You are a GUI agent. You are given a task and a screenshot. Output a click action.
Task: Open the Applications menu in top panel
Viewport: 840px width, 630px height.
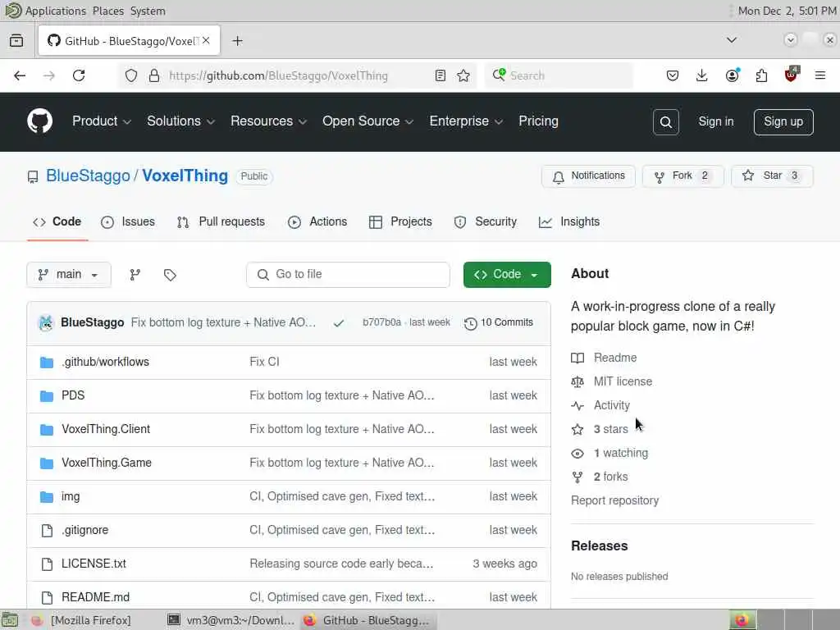pos(55,11)
